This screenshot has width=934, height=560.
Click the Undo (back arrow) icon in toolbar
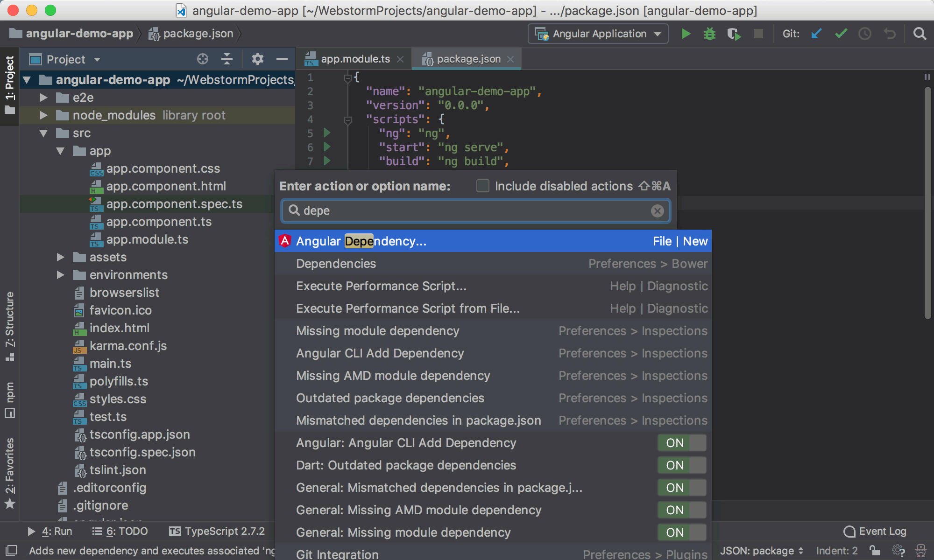click(891, 33)
